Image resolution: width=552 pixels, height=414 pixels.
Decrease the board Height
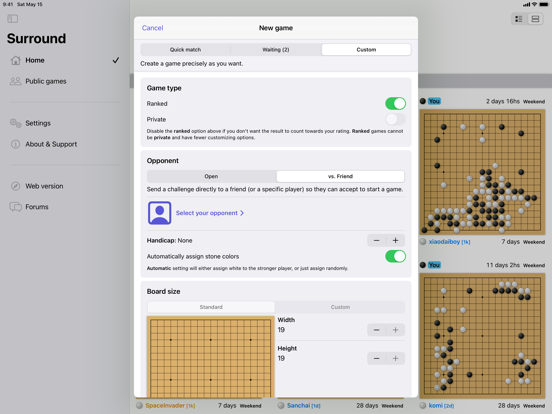[x=376, y=358]
